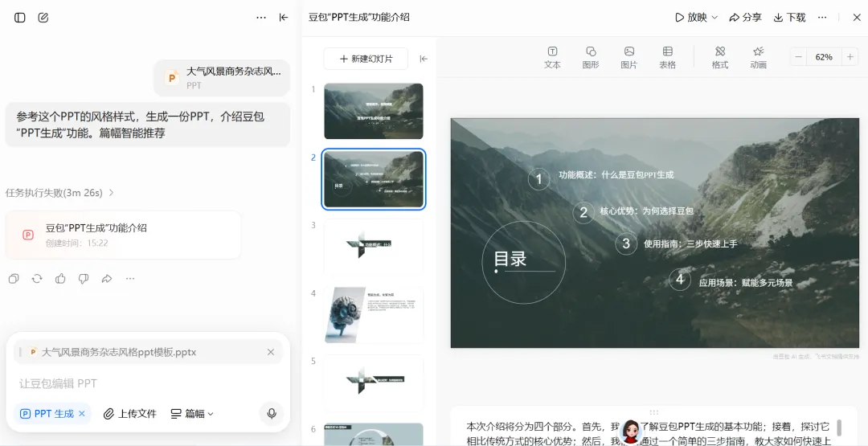Regenerate the response with refresh icon
This screenshot has height=446, width=868.
(37, 278)
